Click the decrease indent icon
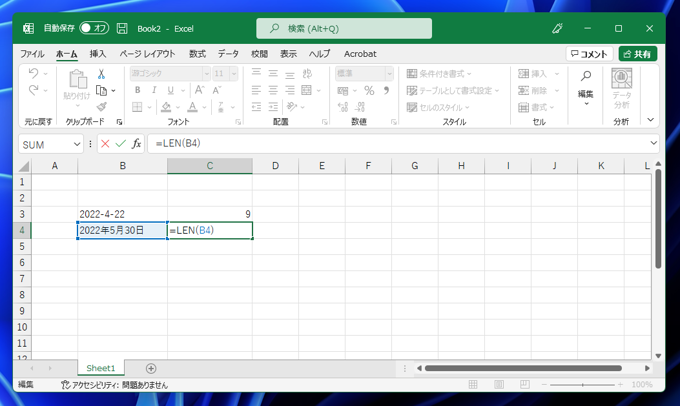680x406 pixels. click(x=256, y=107)
